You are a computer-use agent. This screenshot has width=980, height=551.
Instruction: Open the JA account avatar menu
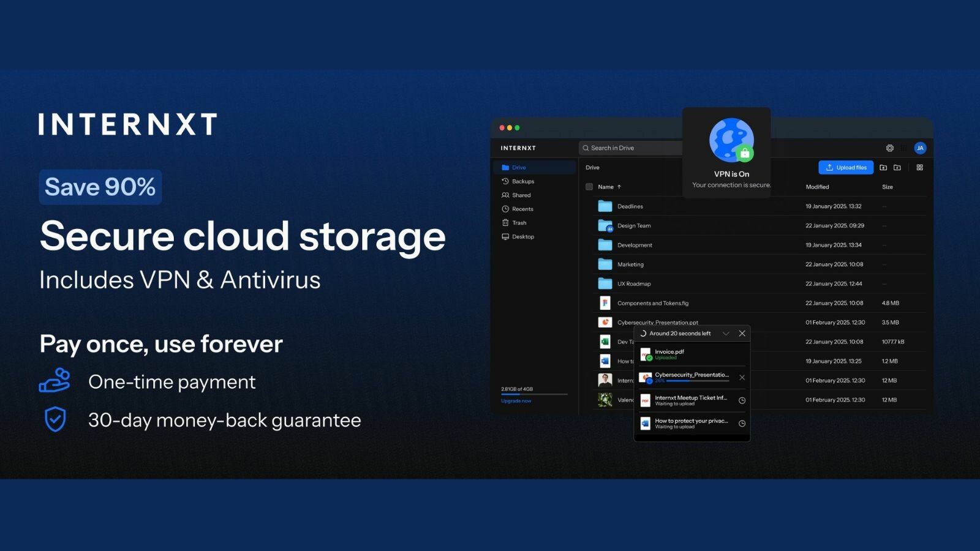coord(920,148)
